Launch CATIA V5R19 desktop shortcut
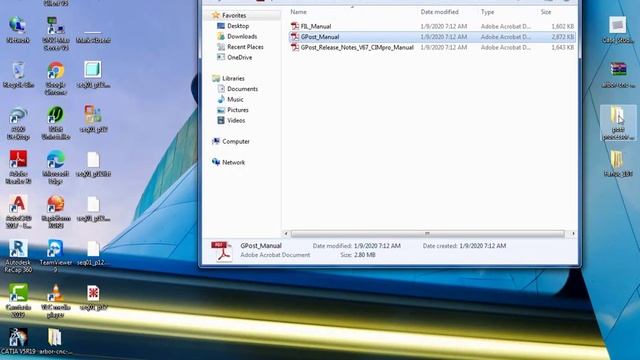 [x=18, y=342]
